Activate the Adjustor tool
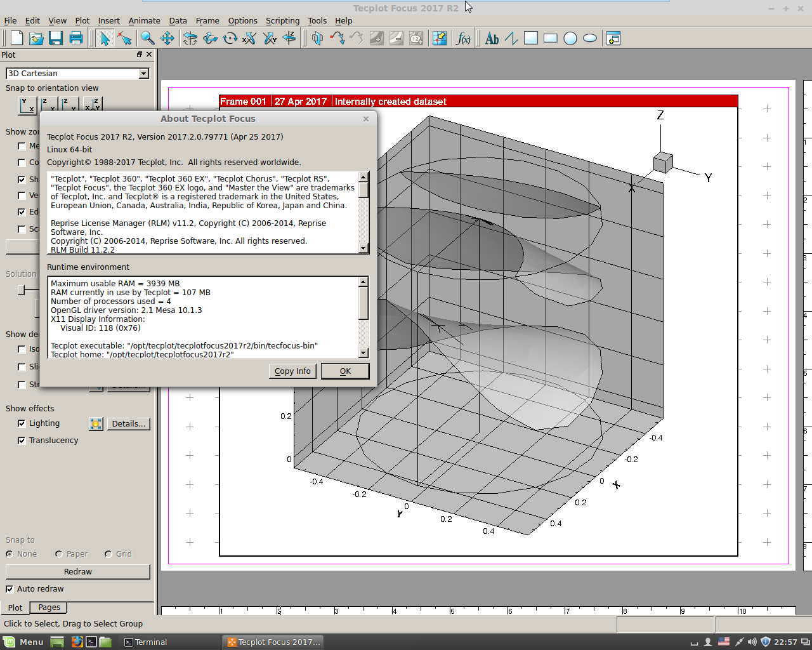Screen dimensions: 812x650 pos(124,38)
